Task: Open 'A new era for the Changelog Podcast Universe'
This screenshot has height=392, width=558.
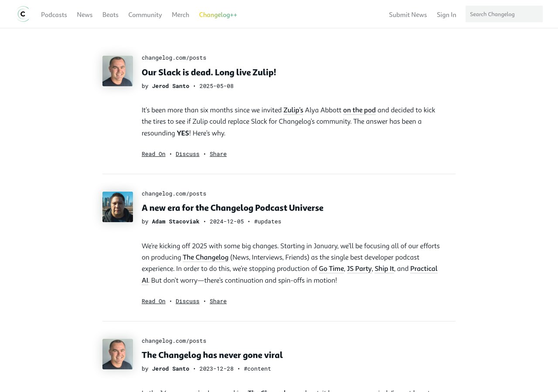Action: tap(232, 208)
